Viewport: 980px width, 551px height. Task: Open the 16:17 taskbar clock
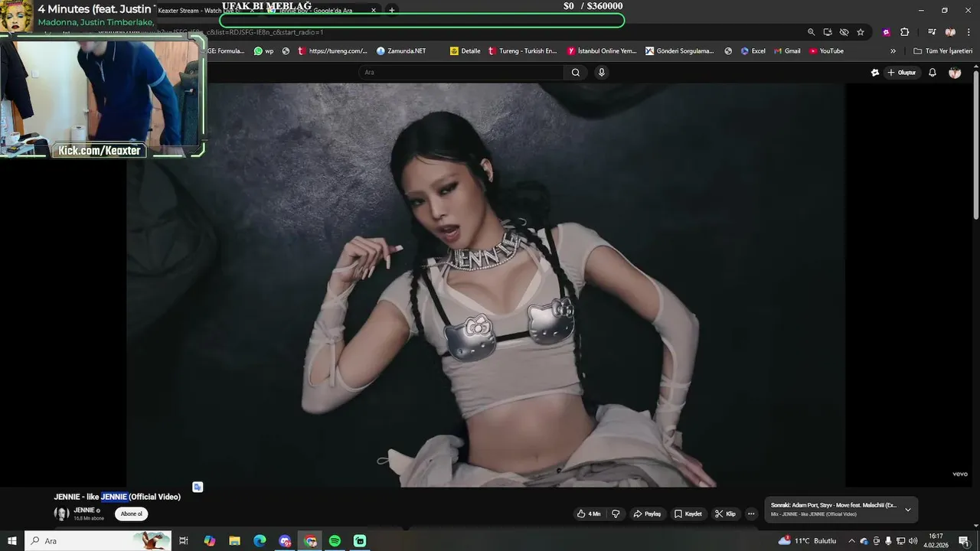tap(936, 541)
